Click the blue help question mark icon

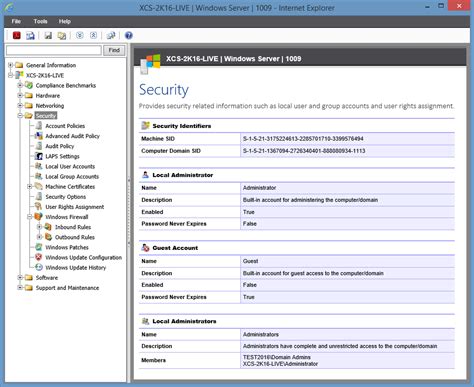(x=129, y=35)
